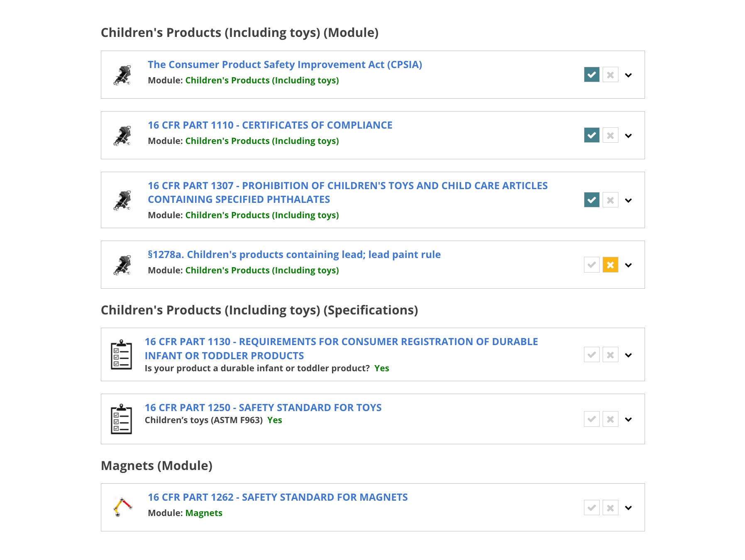Expand the Part 1130 registration chevron
Image resolution: width=745 pixels, height=560 pixels.
pos(628,355)
